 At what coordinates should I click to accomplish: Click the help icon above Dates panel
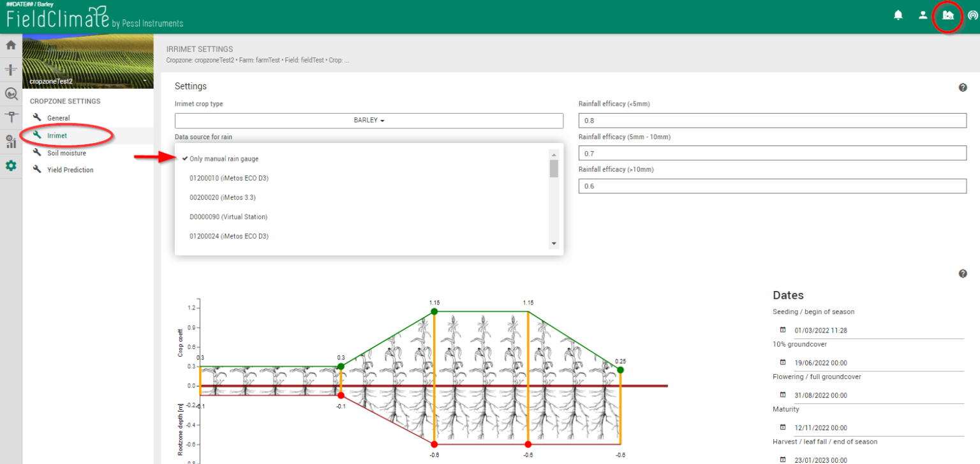(963, 274)
